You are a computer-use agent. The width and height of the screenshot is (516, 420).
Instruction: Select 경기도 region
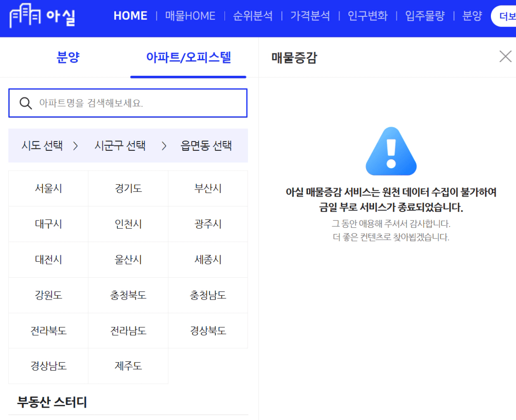(x=128, y=189)
